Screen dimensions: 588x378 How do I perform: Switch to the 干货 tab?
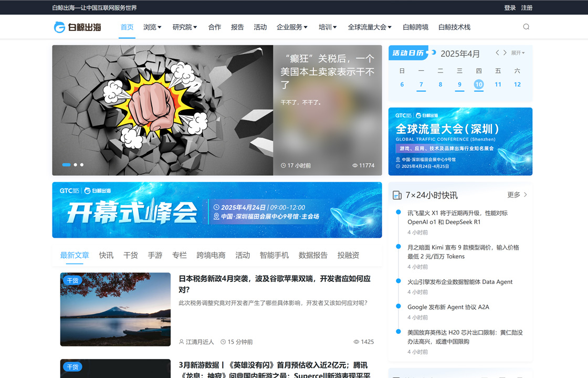coord(131,255)
